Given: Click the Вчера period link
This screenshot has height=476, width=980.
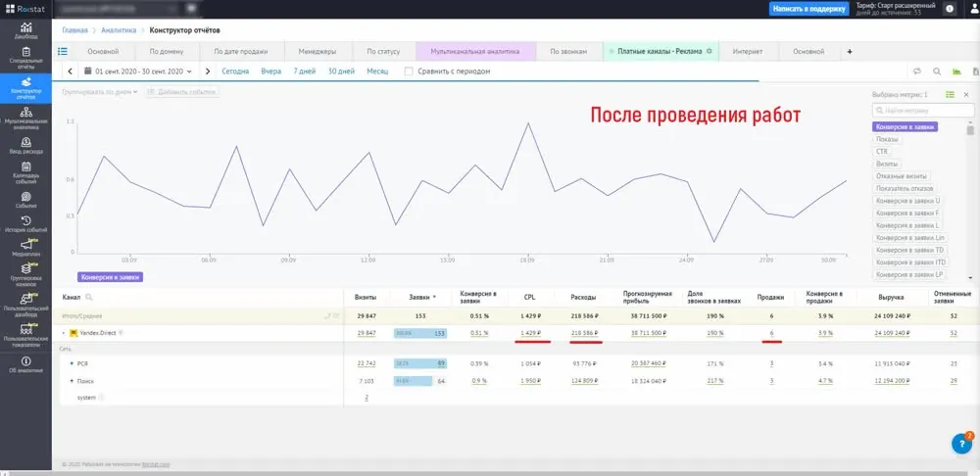Looking at the screenshot, I should [x=271, y=71].
